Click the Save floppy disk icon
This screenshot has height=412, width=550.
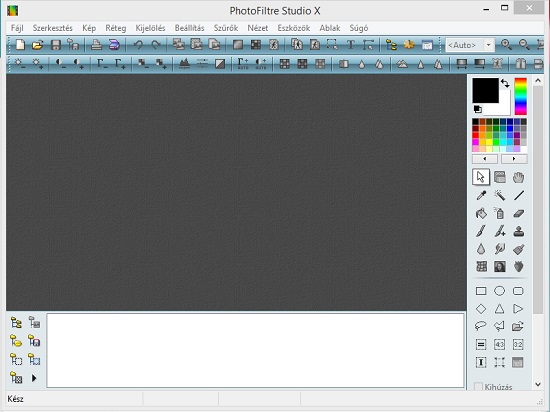click(x=56, y=45)
